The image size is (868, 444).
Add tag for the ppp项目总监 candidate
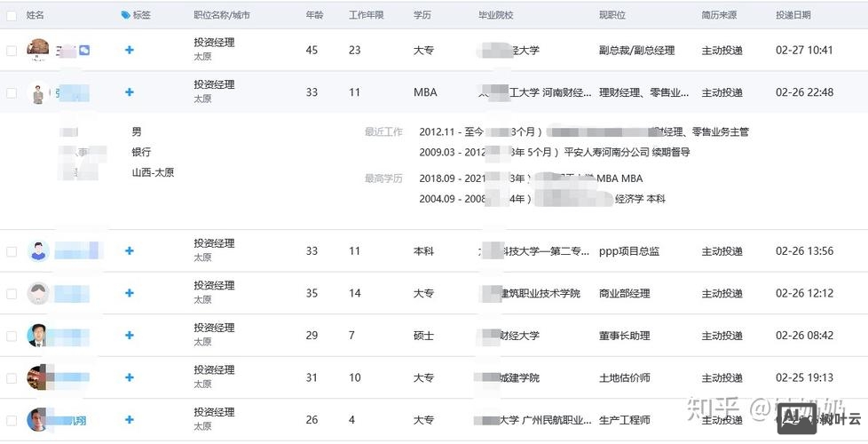click(129, 250)
